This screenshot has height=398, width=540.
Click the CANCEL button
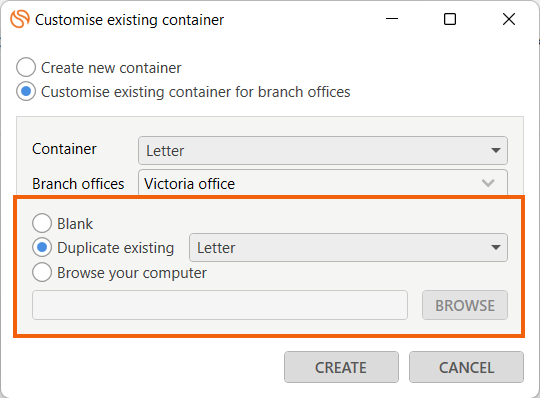click(x=466, y=367)
